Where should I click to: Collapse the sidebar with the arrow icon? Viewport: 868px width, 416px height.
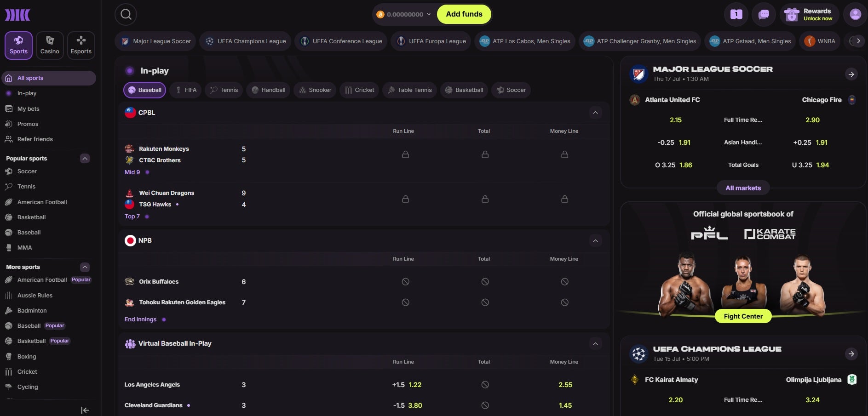coord(85,410)
